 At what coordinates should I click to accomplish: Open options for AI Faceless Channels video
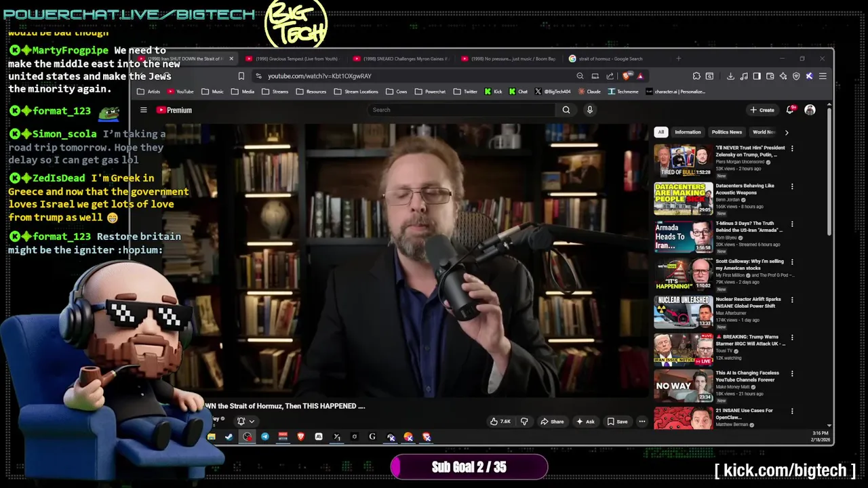(x=792, y=373)
